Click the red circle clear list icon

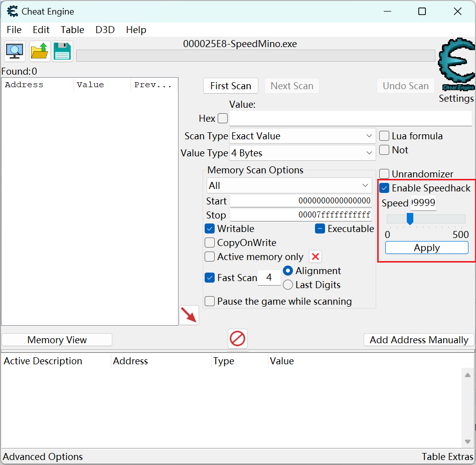click(237, 339)
